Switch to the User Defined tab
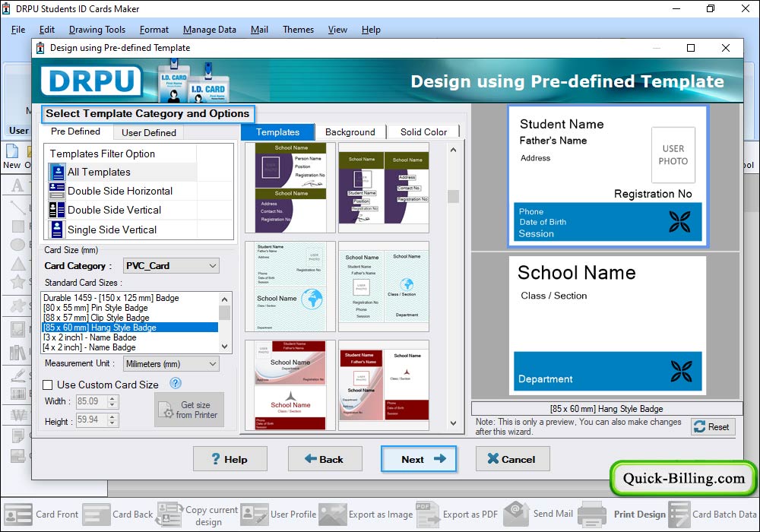Viewport: 760px width, 532px height. (x=149, y=132)
